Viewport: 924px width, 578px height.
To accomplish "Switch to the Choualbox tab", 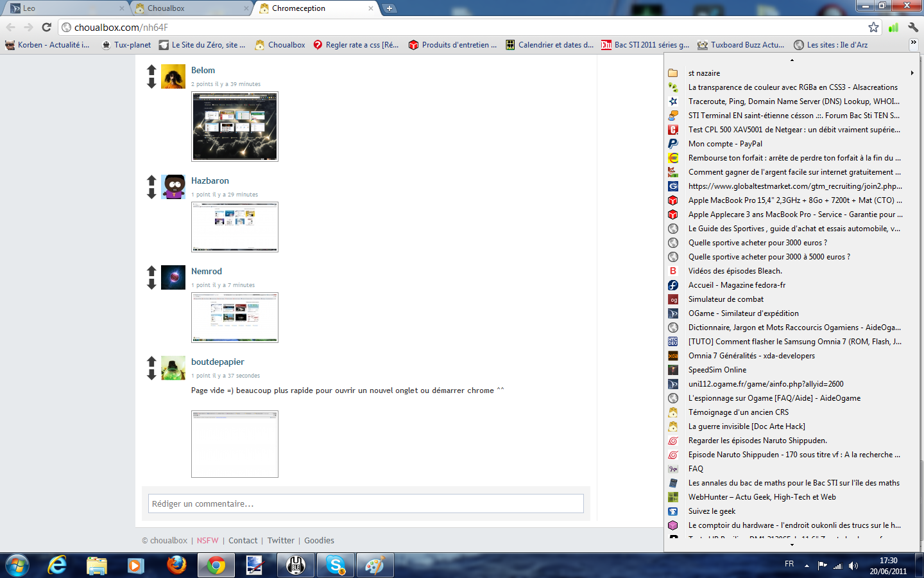I will 191,8.
